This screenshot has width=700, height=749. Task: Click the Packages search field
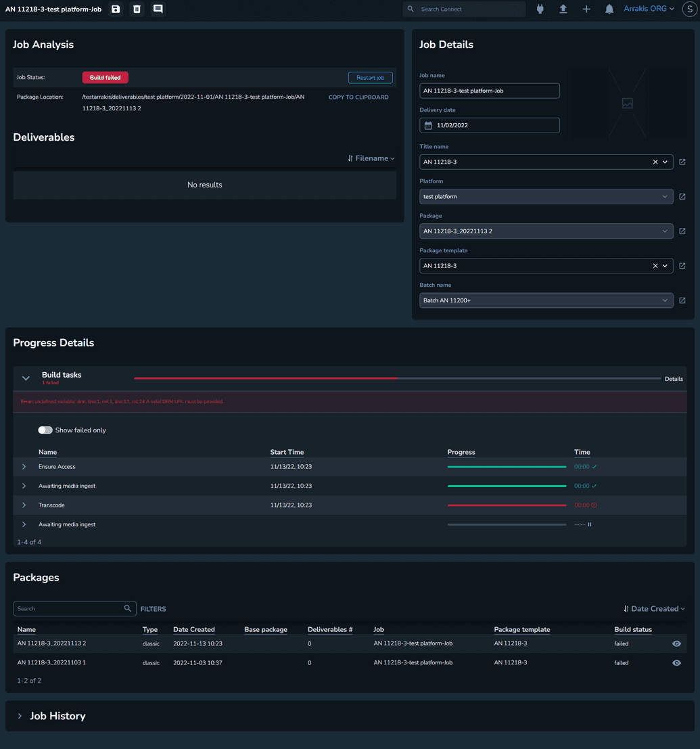(74, 608)
